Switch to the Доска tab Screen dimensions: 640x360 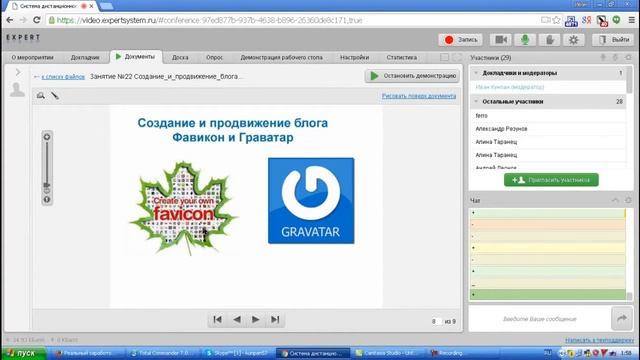[180, 58]
